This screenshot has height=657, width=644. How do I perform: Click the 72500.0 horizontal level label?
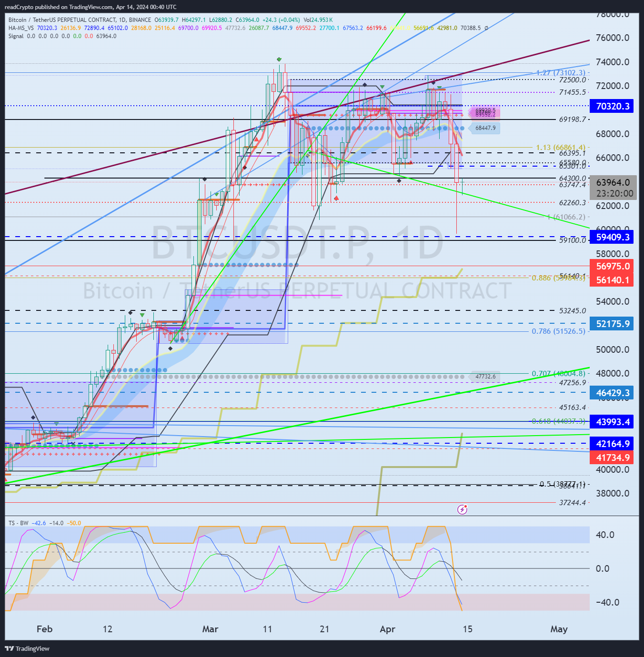tap(573, 80)
